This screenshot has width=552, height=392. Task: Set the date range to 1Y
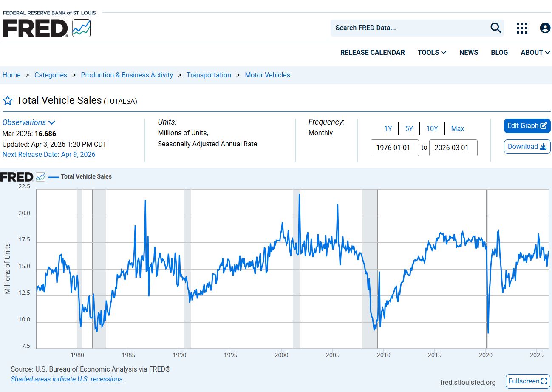pos(388,128)
